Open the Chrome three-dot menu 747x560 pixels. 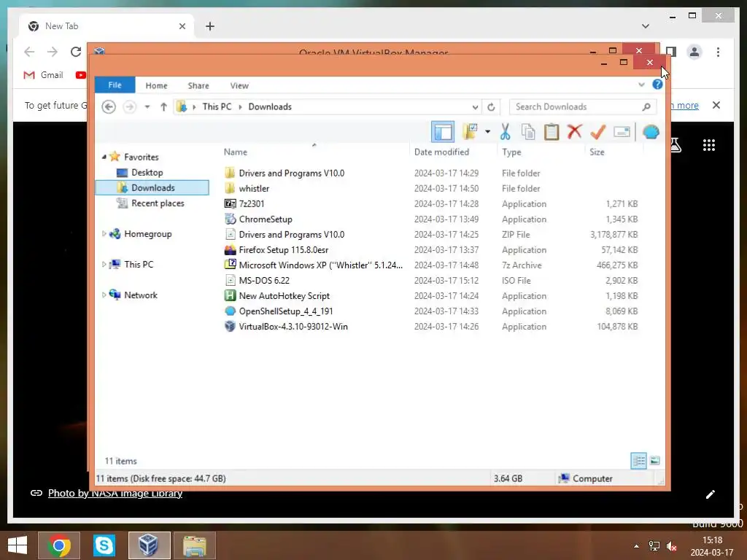click(718, 52)
